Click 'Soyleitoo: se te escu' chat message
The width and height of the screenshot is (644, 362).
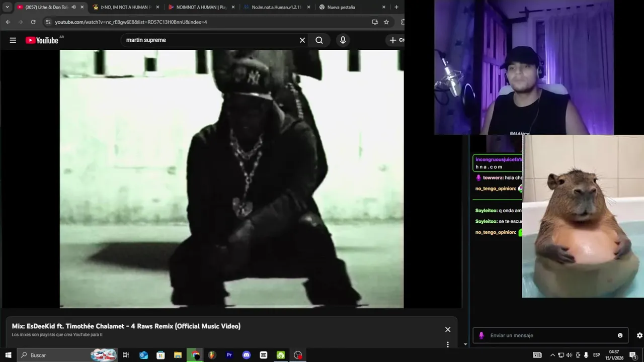(499, 221)
